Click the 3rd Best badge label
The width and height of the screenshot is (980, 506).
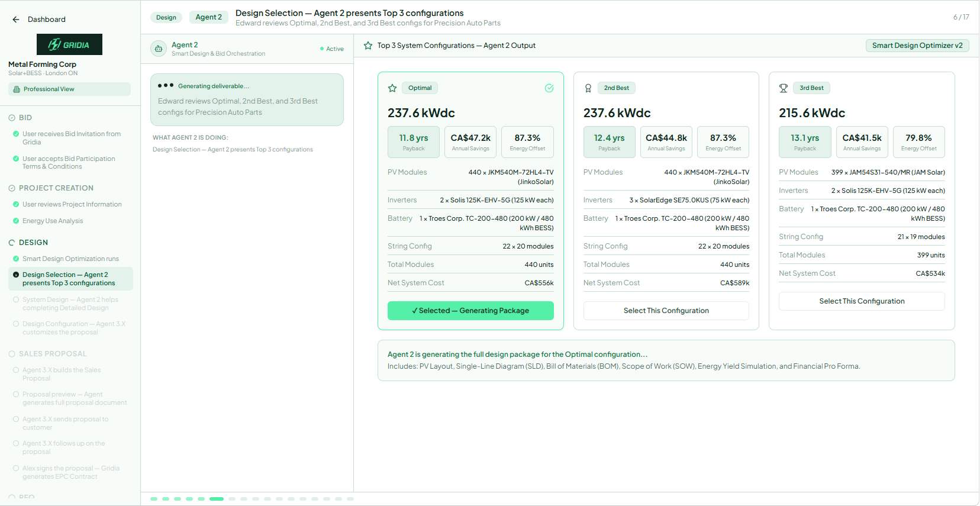pyautogui.click(x=811, y=88)
